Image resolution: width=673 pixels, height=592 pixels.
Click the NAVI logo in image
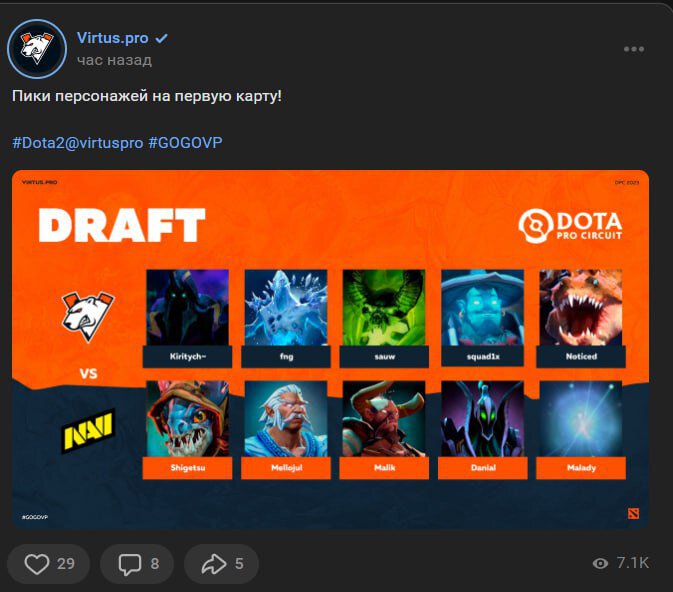click(x=88, y=431)
